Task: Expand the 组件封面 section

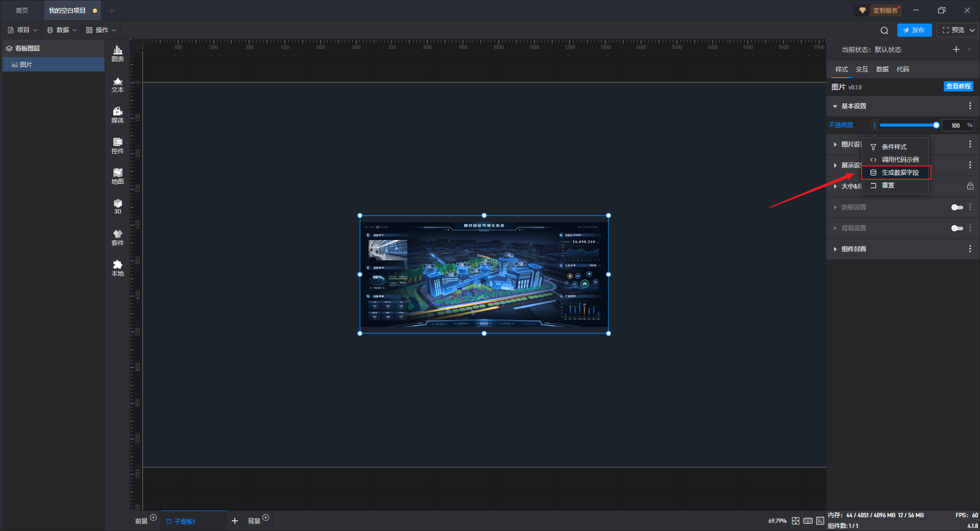Action: 853,249
